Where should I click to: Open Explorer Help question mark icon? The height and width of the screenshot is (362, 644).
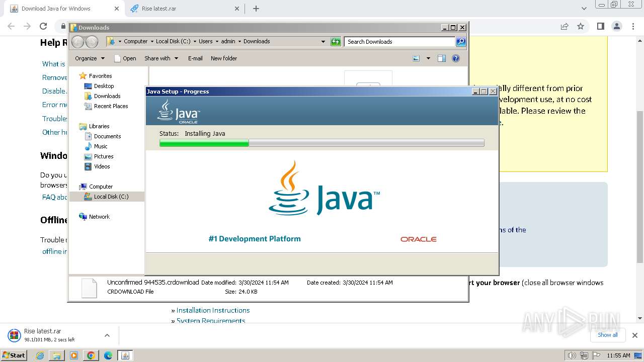(456, 58)
